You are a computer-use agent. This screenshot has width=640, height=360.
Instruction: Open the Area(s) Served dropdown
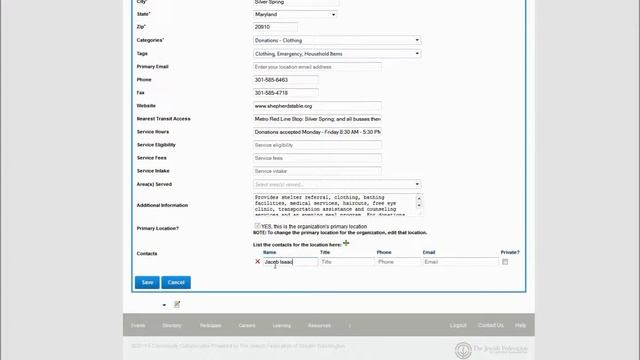click(337, 184)
